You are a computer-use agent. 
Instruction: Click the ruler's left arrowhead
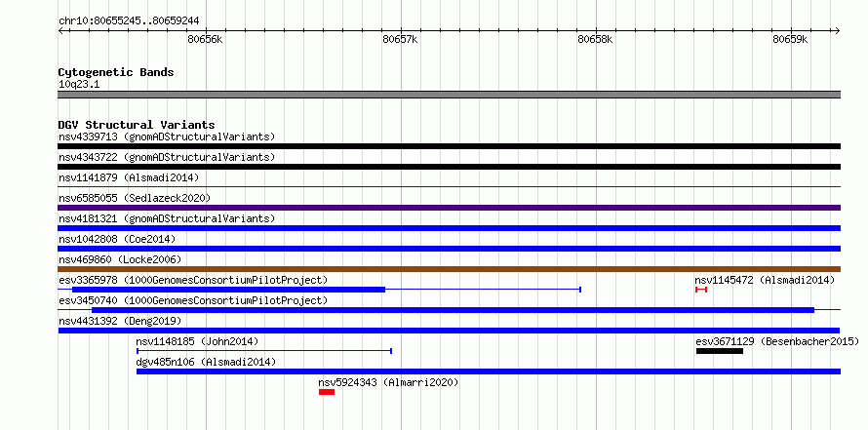click(60, 30)
